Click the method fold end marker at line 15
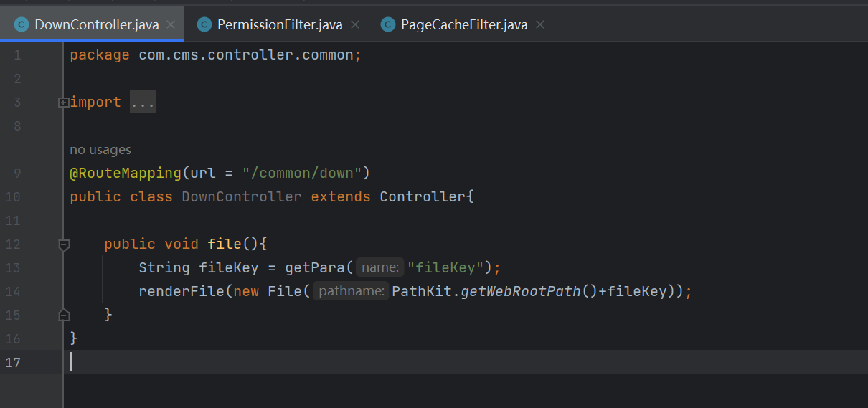868x408 pixels. [64, 315]
